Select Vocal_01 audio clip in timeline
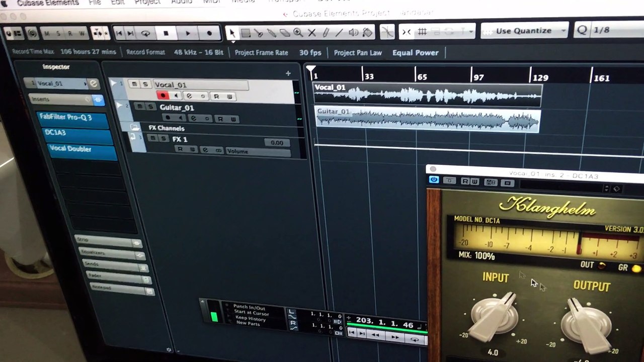 [x=428, y=95]
